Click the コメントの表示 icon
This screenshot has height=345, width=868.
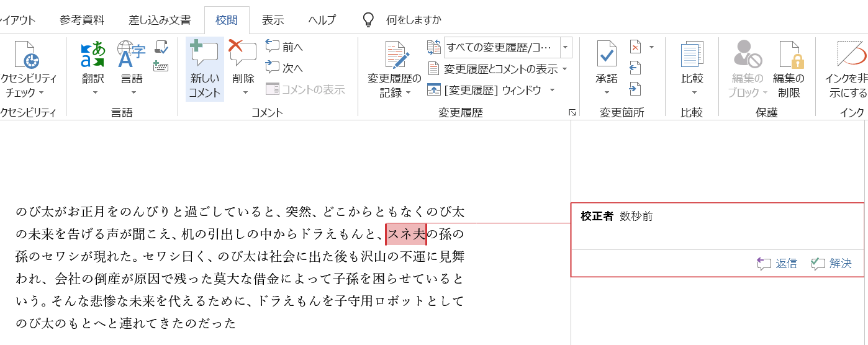pos(273,89)
